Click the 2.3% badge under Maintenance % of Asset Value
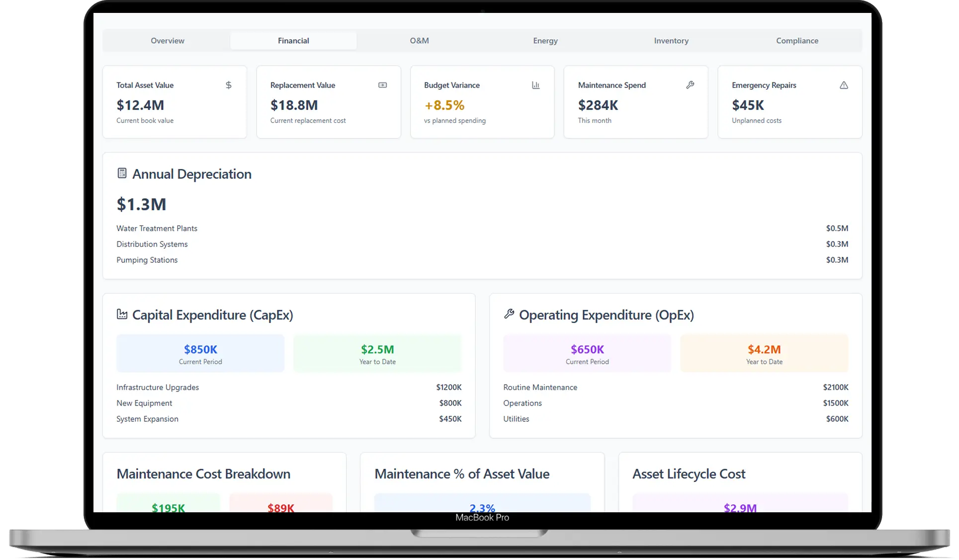The image size is (959, 560). pyautogui.click(x=482, y=506)
